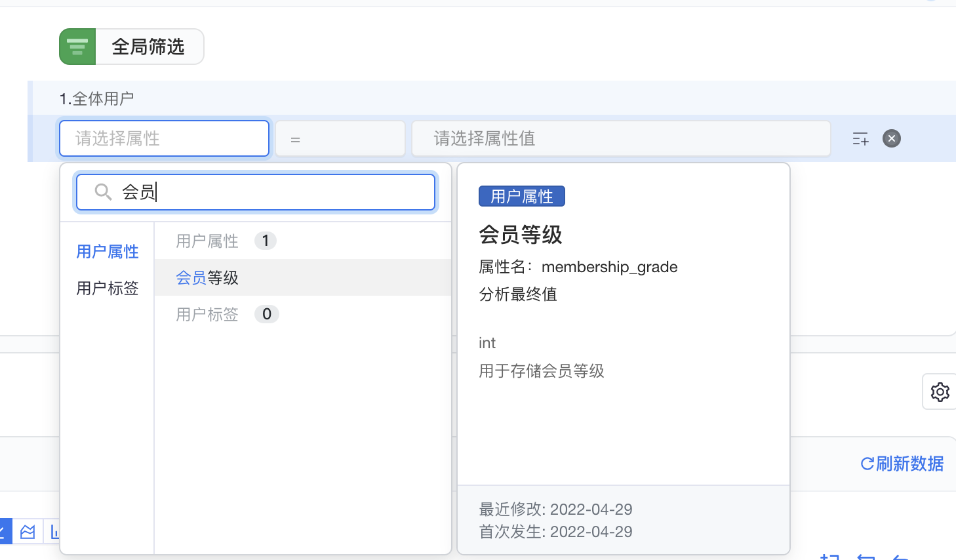Click the bar chart view icon
Viewport: 956px width, 560px height.
[x=54, y=531]
